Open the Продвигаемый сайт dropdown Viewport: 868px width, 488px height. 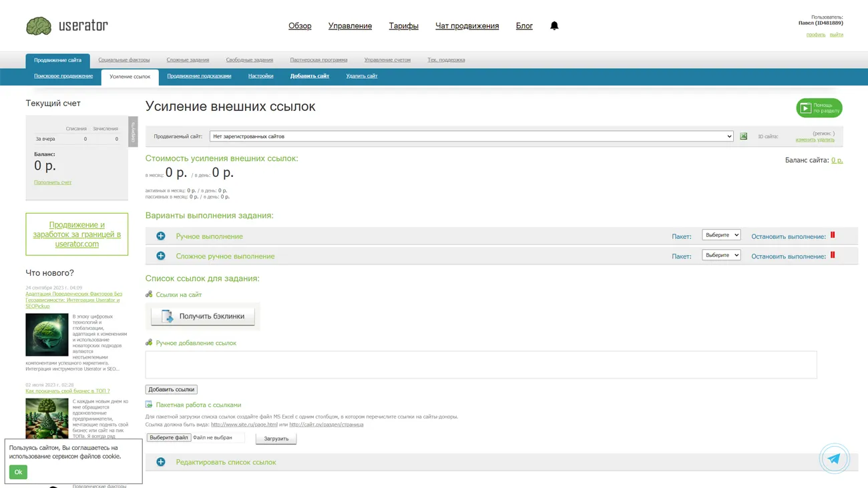[x=471, y=136]
